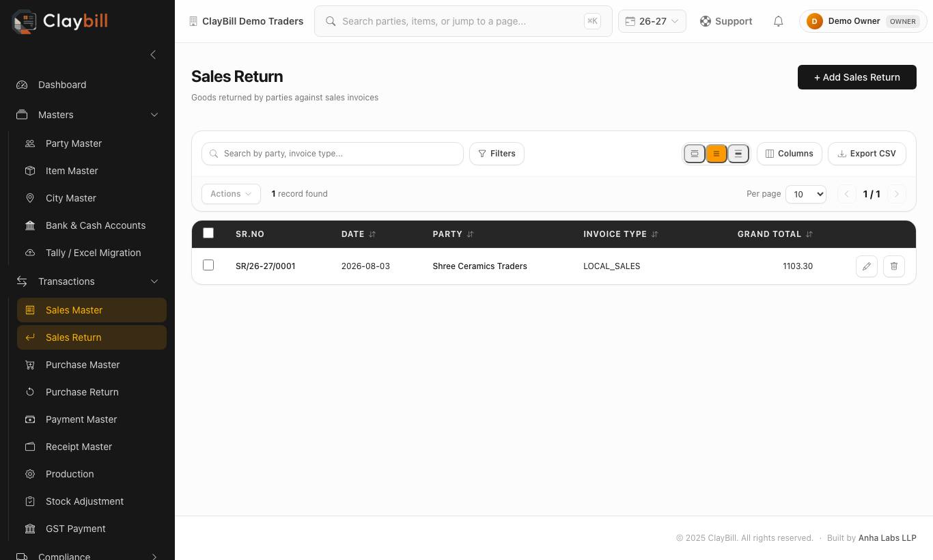The image size is (933, 560).
Task: Open GST Payment via its bank icon
Action: 30,529
